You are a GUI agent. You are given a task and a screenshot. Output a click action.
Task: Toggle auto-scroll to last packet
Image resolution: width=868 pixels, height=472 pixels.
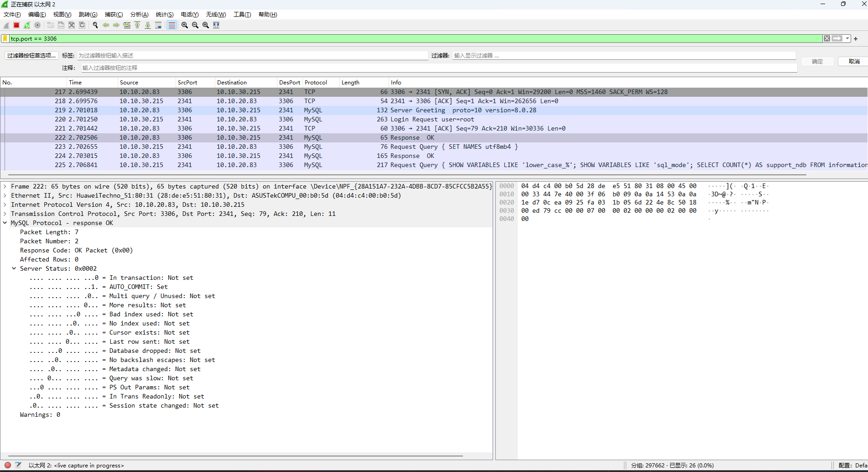coord(158,25)
